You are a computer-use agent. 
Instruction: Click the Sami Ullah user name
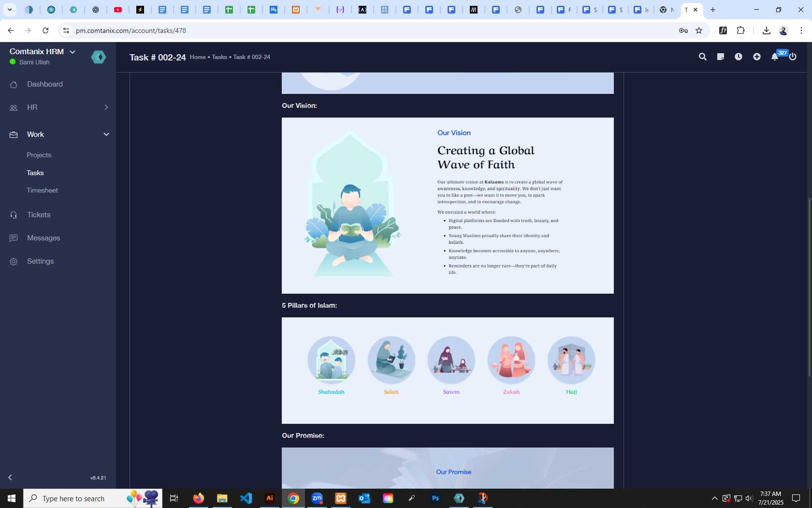[x=34, y=62]
